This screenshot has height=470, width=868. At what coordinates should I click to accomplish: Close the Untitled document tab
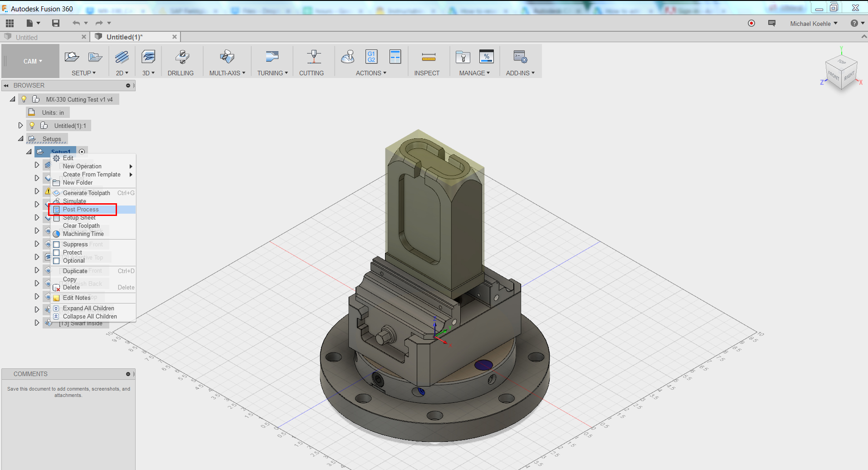(83, 37)
